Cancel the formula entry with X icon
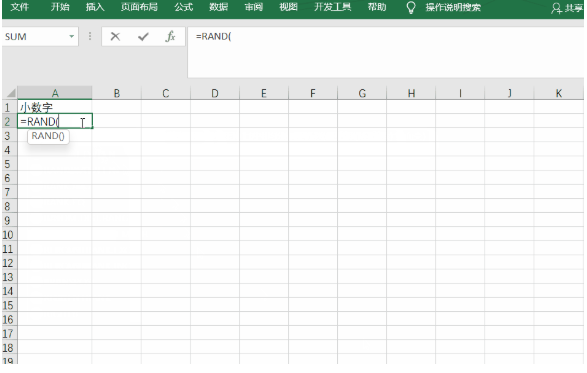Image resolution: width=587 pixels, height=373 pixels. pyautogui.click(x=115, y=36)
